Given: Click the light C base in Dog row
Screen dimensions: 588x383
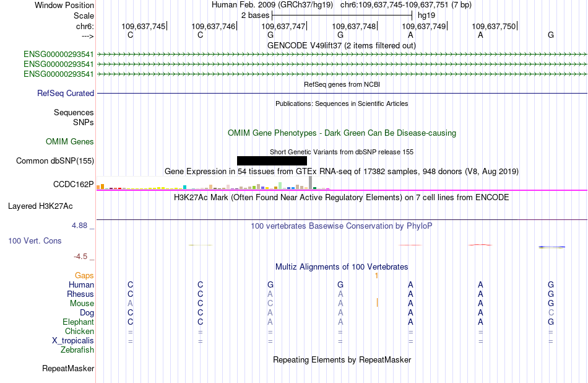Looking at the screenshot, I should [550, 313].
